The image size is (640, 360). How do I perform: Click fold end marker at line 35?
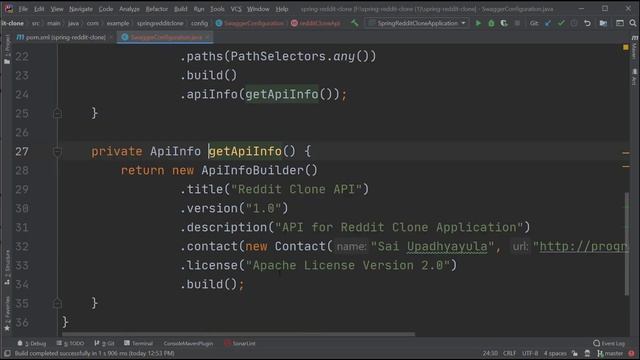57,303
